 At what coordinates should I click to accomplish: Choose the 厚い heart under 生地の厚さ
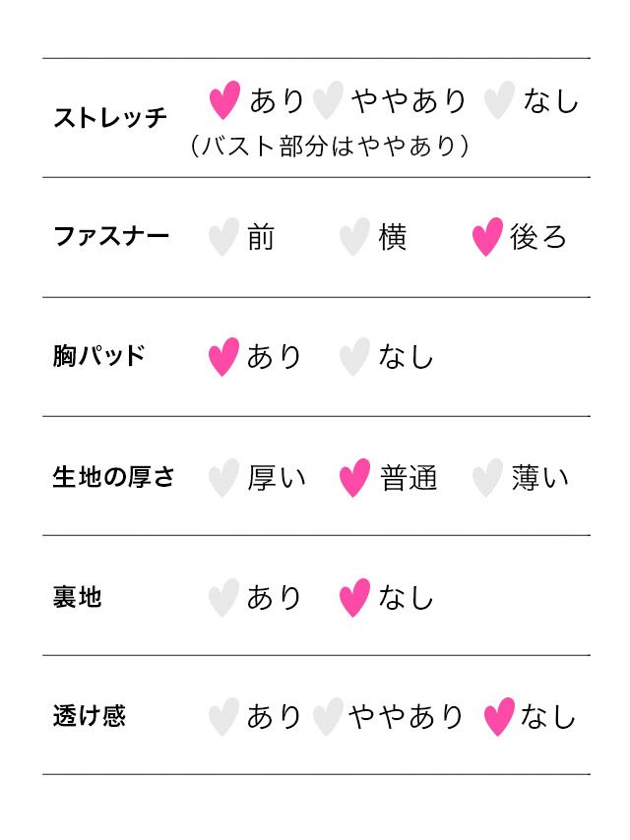(223, 478)
